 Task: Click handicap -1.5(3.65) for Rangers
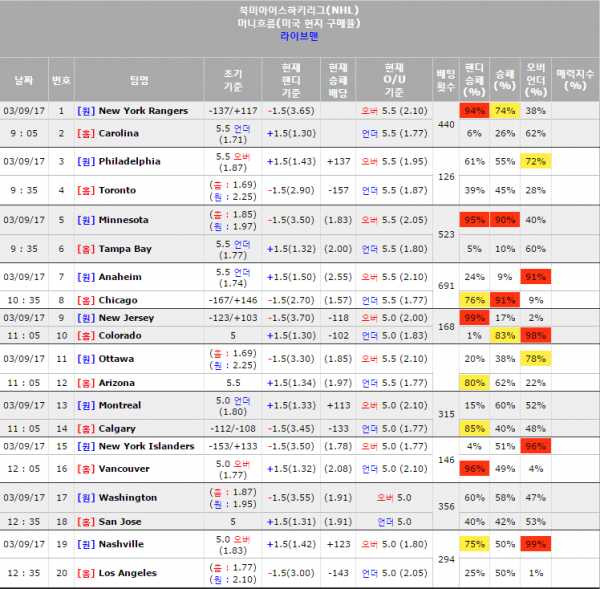291,111
